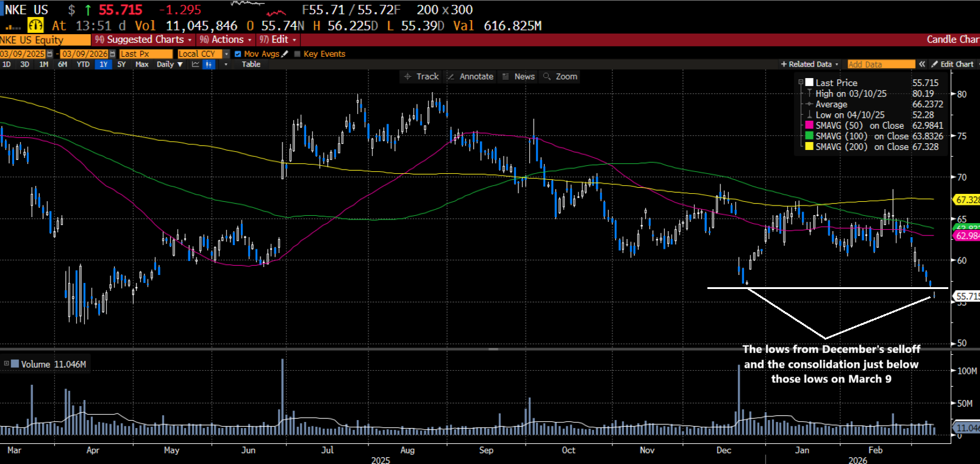The image size is (980, 464).
Task: Open start date calendar picker icon
Action: (x=50, y=54)
